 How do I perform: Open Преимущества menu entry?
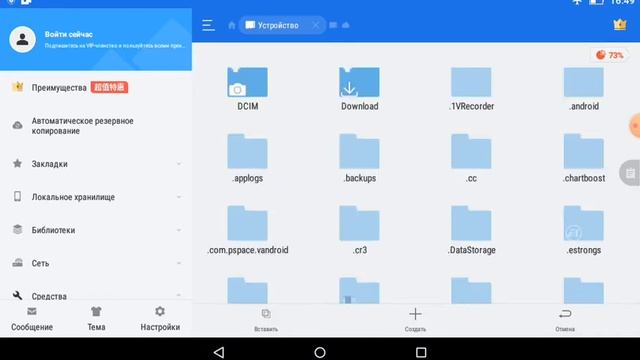(59, 87)
